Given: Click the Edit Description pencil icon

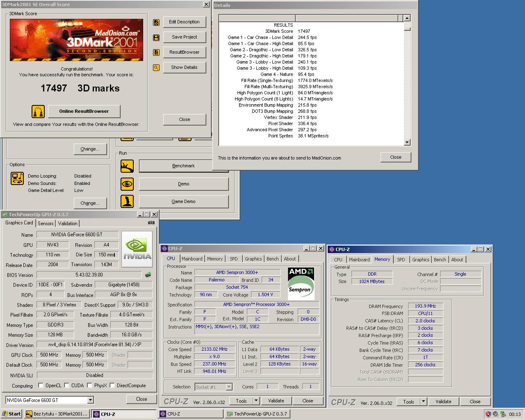Looking at the screenshot, I should (x=156, y=22).
